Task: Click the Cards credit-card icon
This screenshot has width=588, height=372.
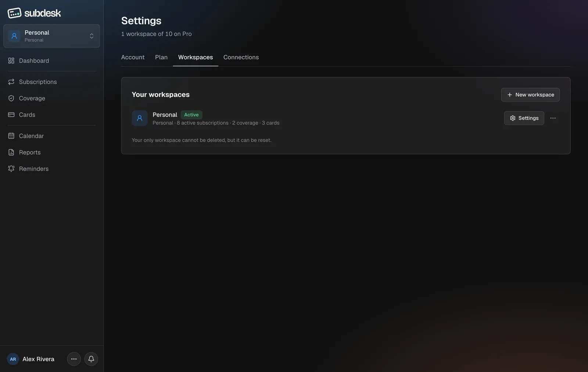Action: pos(11,115)
